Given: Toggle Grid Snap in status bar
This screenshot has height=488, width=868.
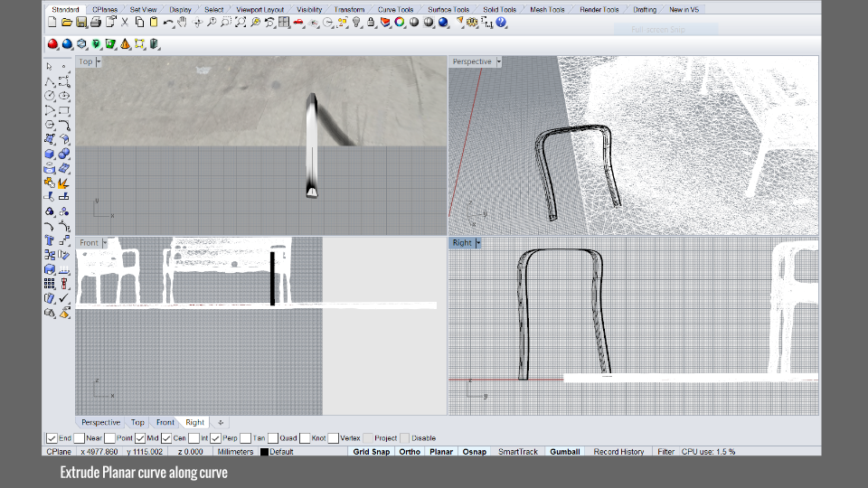Looking at the screenshot, I should click(x=371, y=451).
